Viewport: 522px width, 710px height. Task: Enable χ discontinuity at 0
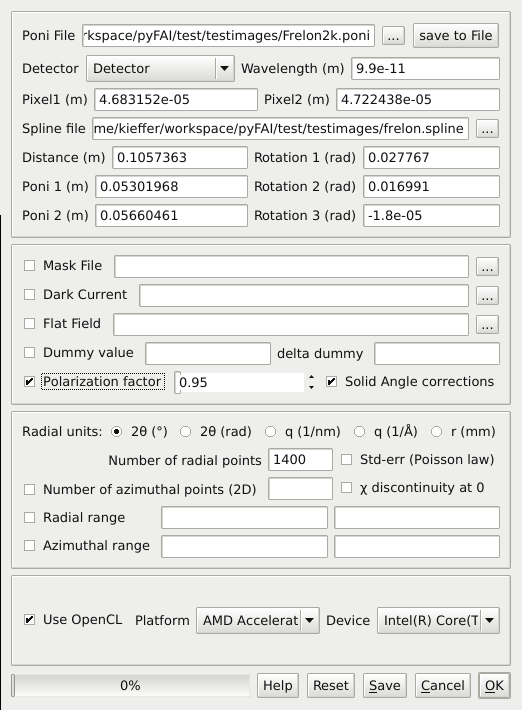coord(346,488)
